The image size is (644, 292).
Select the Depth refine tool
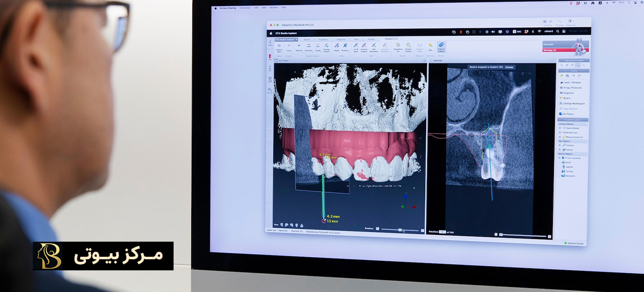click(x=337, y=48)
